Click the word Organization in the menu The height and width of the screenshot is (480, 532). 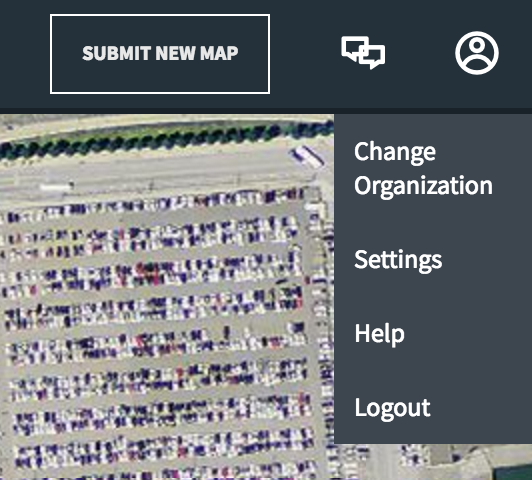423,186
